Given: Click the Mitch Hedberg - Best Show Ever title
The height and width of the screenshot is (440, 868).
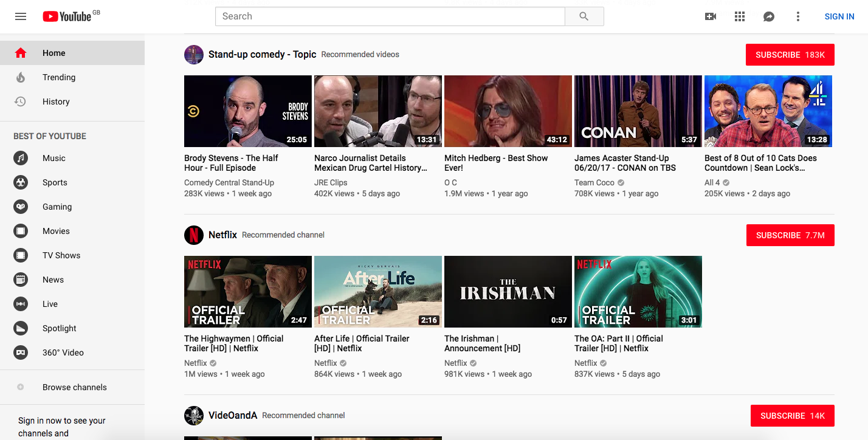Looking at the screenshot, I should 496,163.
